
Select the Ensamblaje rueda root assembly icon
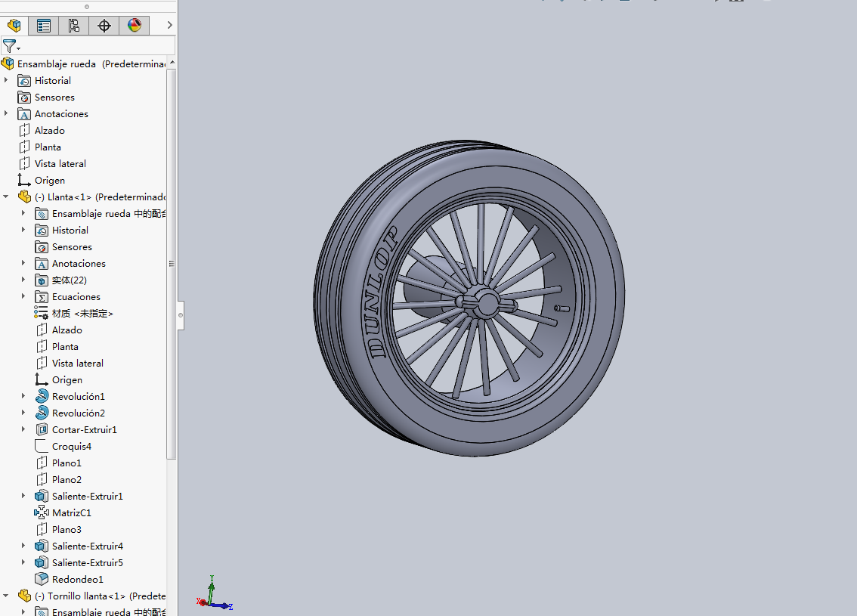click(8, 64)
